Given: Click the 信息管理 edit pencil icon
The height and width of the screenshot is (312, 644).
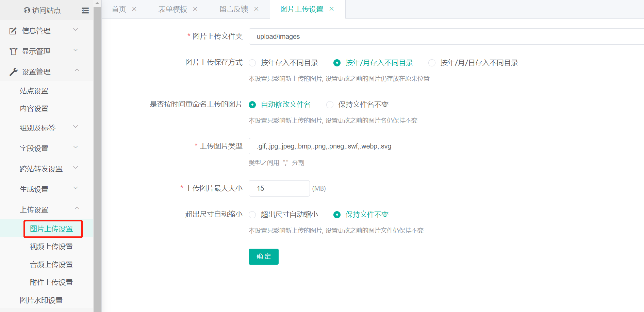Looking at the screenshot, I should point(13,31).
